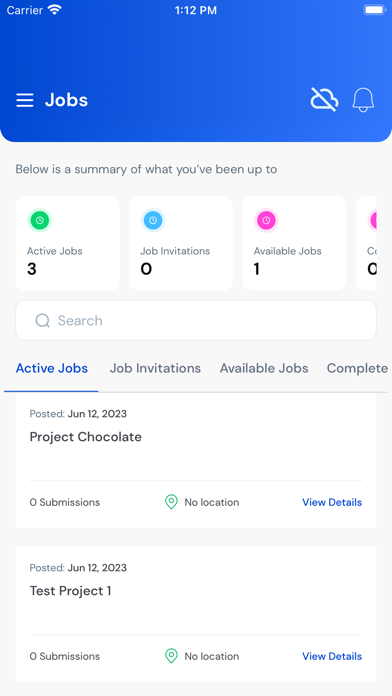392x696 pixels.
Task: Switch to the Active Jobs tab
Action: [x=51, y=368]
